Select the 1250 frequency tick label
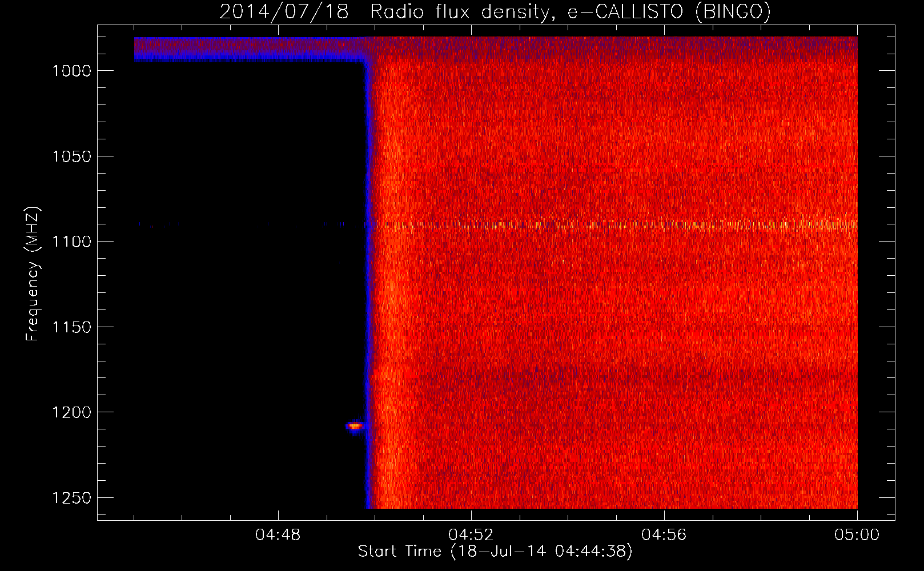924x571 pixels. pyautogui.click(x=71, y=498)
